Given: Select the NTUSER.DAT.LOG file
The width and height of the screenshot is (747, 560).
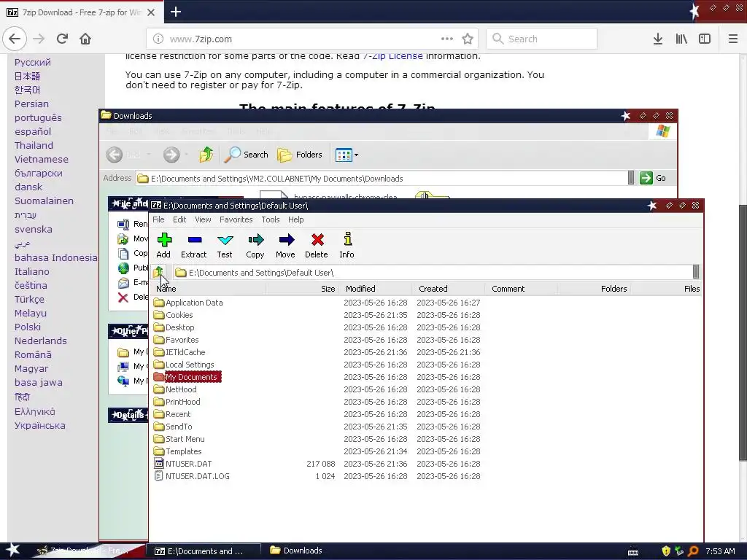Looking at the screenshot, I should pos(192,475).
